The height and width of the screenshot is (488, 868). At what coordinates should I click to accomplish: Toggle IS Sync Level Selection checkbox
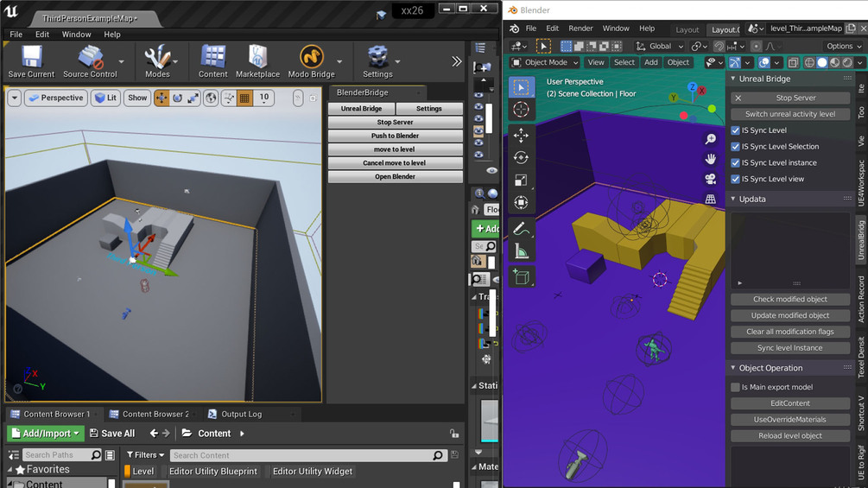click(735, 147)
